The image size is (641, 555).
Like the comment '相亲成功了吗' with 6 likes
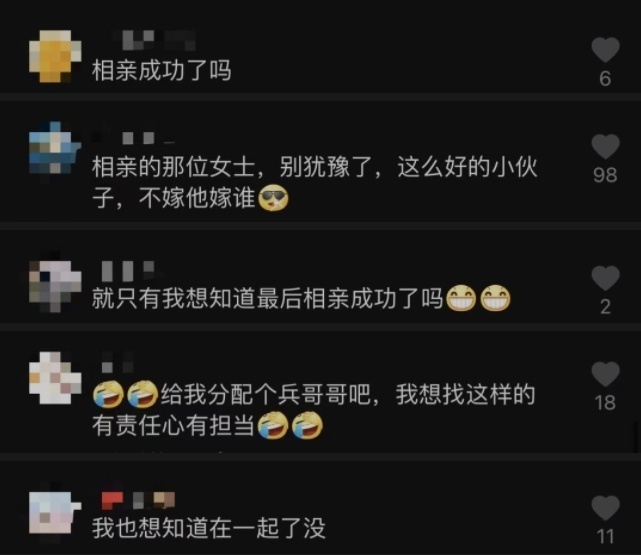pyautogui.click(x=605, y=49)
